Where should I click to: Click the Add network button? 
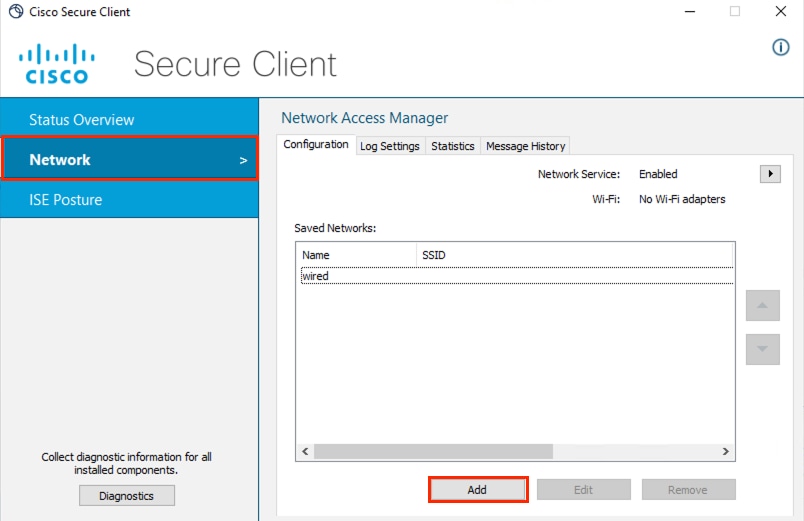(477, 490)
